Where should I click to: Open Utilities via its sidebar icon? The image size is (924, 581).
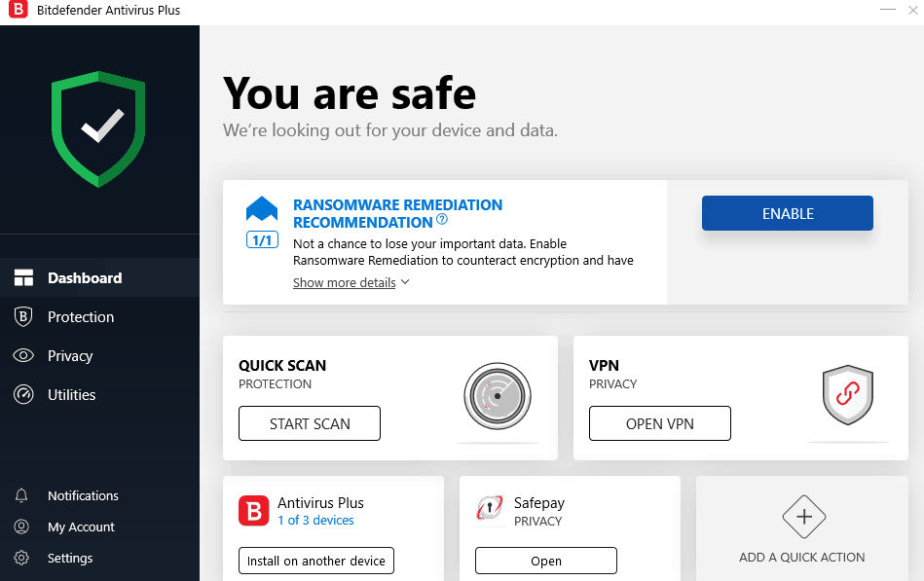click(23, 394)
